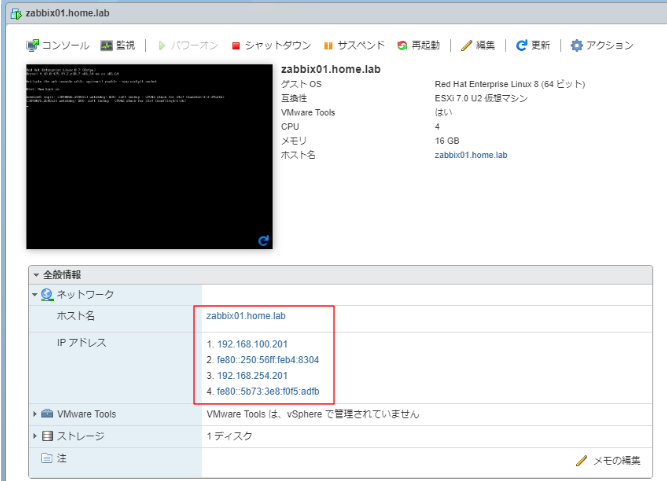Click zabbix01.home.lab link in ネットワーク section
This screenshot has width=667, height=481.
click(246, 316)
